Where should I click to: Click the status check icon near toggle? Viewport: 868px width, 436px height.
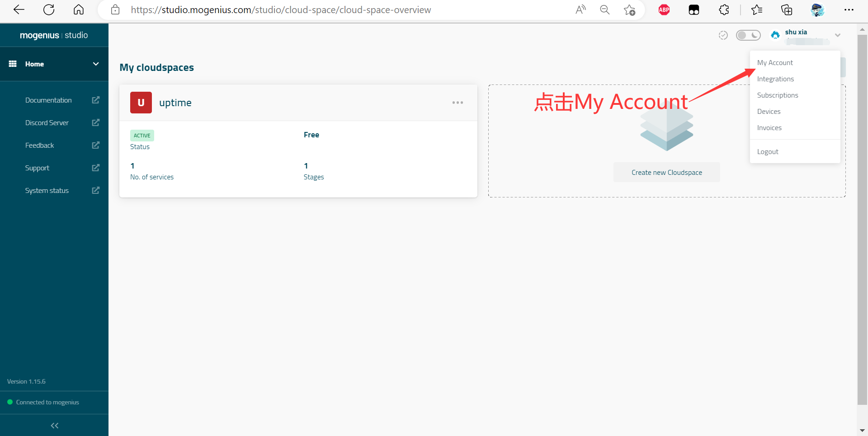[x=723, y=35]
